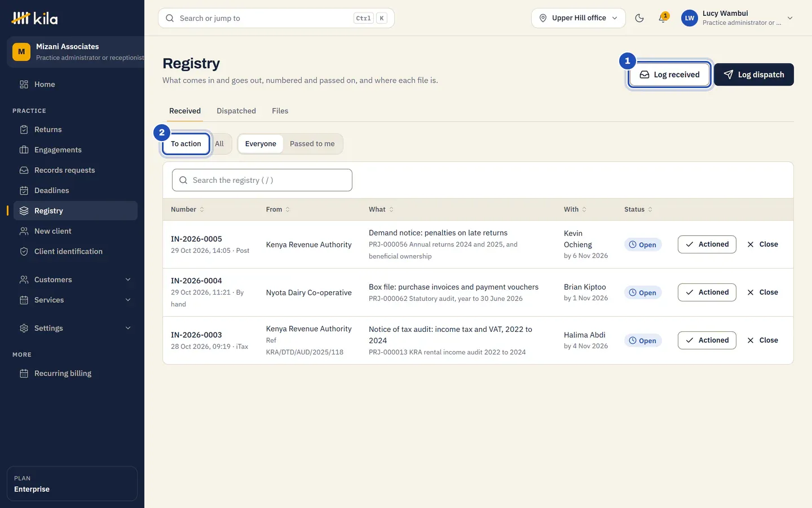The height and width of the screenshot is (508, 812).
Task: Click the Search the registry field
Action: coord(262,180)
